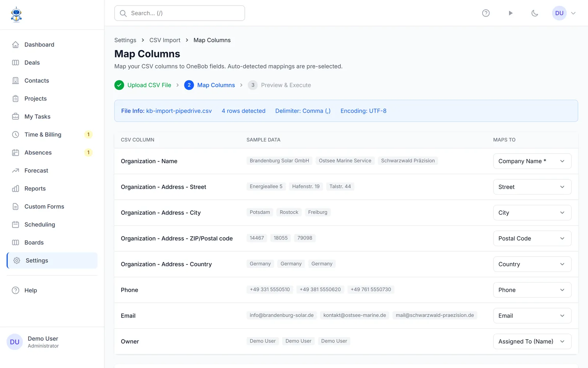The width and height of the screenshot is (588, 368).
Task: Click the Boards columns icon
Action: [15, 243]
